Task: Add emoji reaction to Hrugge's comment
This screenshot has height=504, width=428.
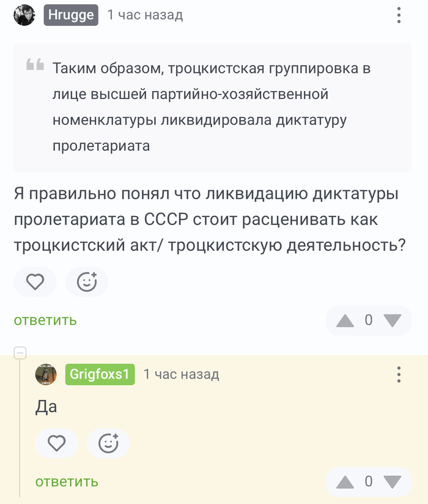Action: [87, 281]
